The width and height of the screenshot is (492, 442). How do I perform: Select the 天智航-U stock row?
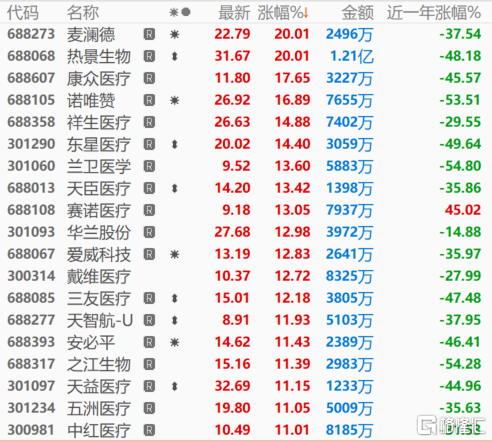click(x=246, y=320)
